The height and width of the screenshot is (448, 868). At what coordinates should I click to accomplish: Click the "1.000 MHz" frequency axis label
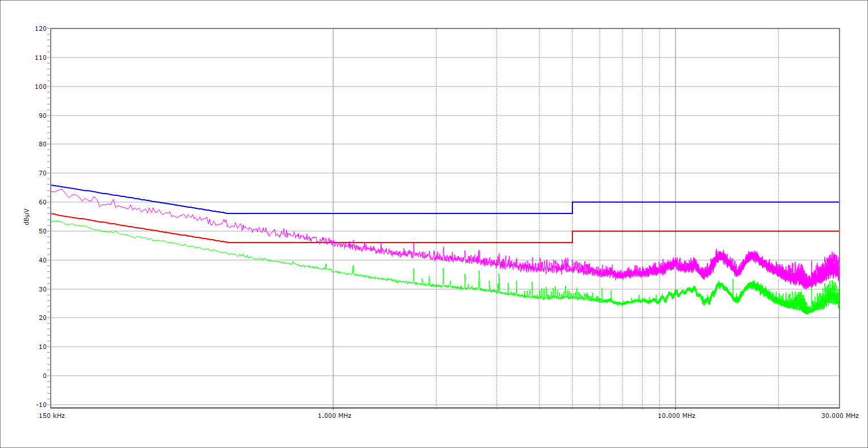pos(334,416)
